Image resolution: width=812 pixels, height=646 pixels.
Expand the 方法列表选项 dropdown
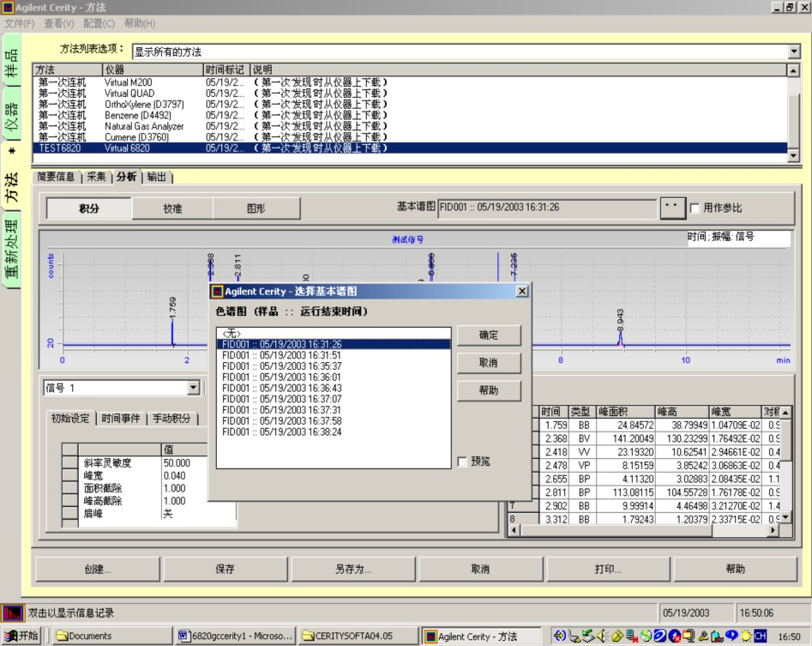pyautogui.click(x=794, y=51)
